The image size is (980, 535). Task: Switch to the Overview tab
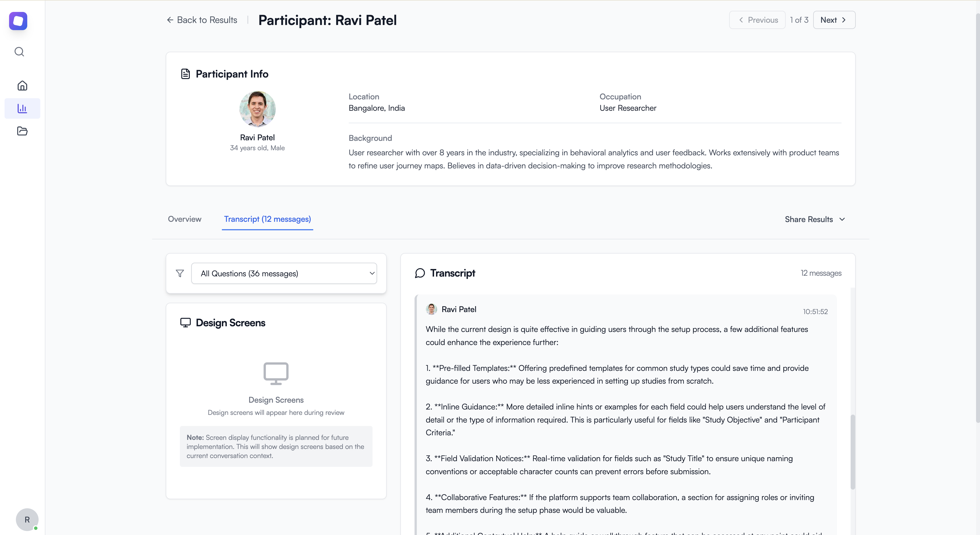click(x=184, y=219)
